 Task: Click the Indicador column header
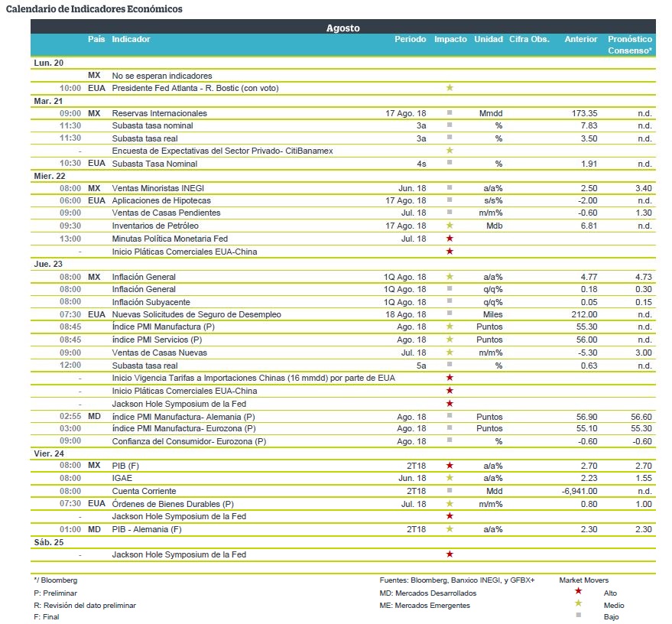coord(131,39)
